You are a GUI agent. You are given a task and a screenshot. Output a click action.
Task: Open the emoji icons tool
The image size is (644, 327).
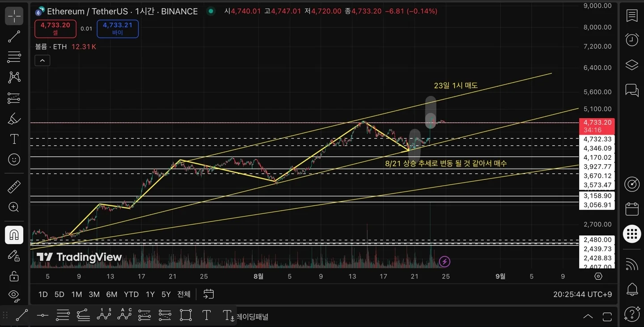pos(14,159)
